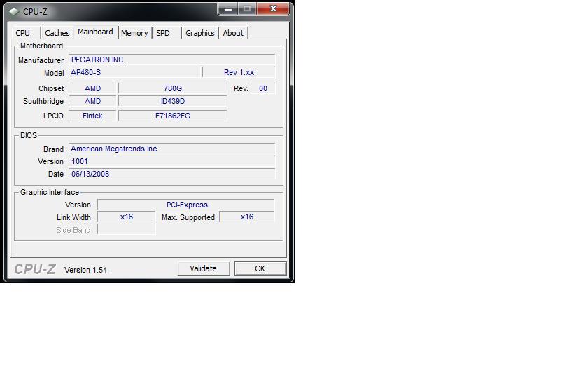The width and height of the screenshot is (588, 368).
Task: Select the Model value AP480-S
Action: [x=134, y=72]
